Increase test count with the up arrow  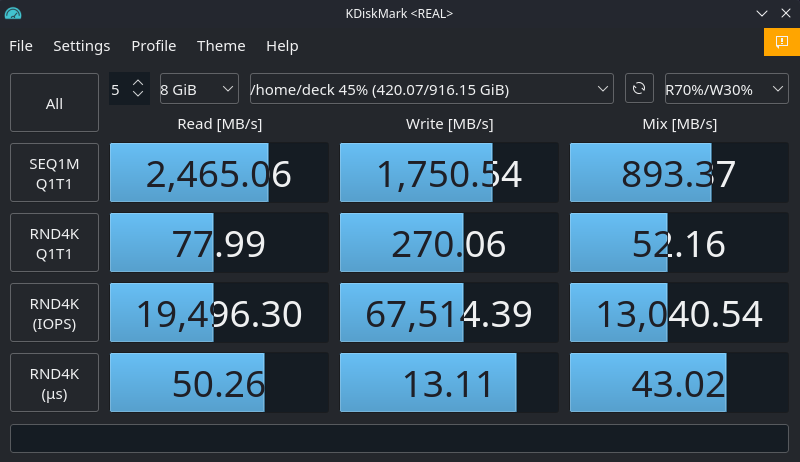[139, 81]
